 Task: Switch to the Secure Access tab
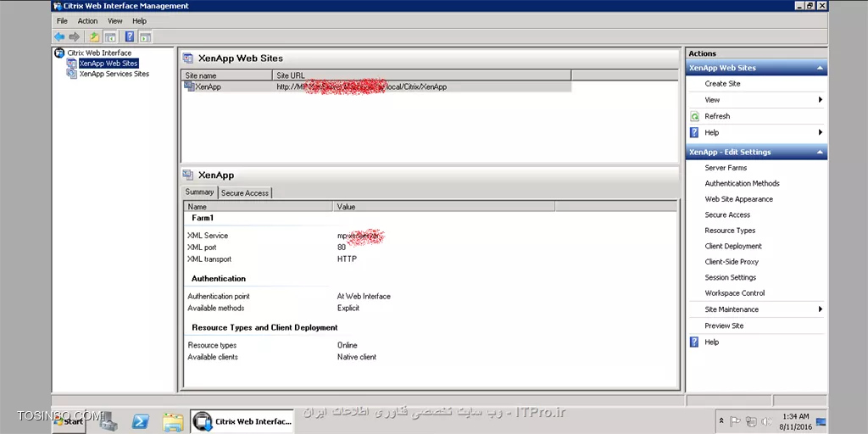click(245, 193)
